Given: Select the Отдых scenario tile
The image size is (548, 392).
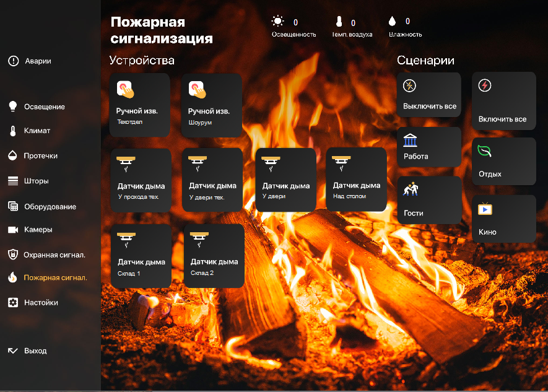Looking at the screenshot, I should pyautogui.click(x=503, y=162).
